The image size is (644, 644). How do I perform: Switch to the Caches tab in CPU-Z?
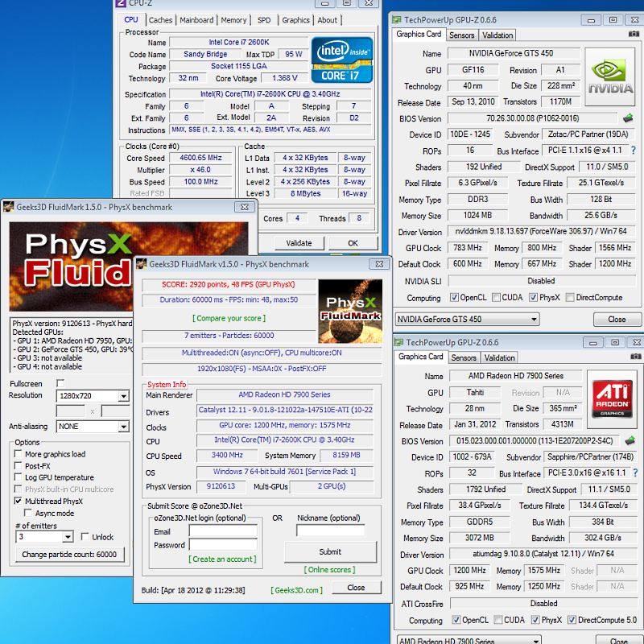coord(160,20)
